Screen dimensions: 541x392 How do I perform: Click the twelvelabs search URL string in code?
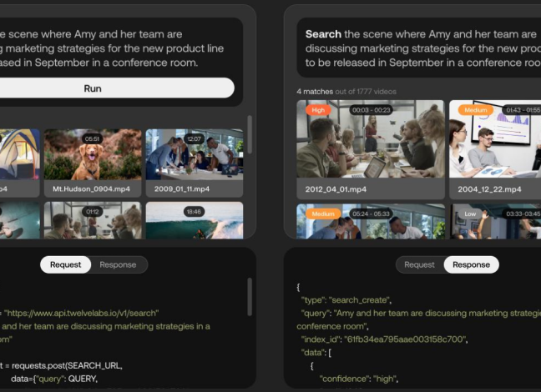click(x=82, y=313)
